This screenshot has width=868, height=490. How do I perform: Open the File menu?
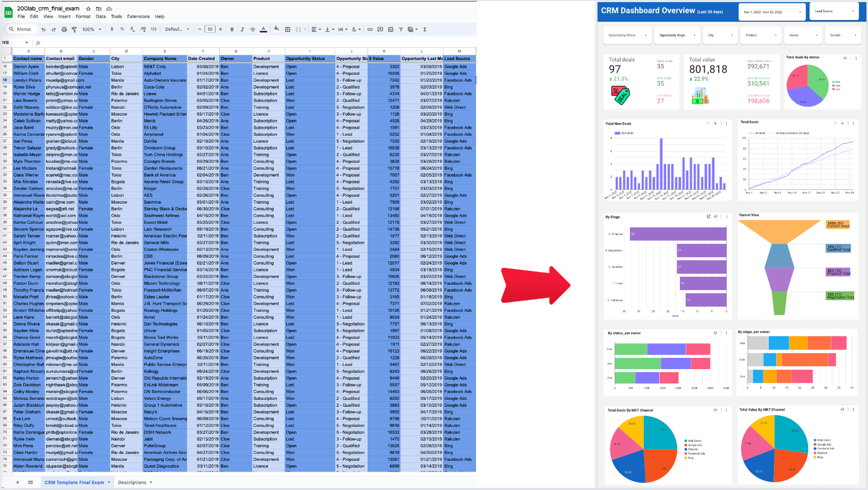(x=21, y=17)
